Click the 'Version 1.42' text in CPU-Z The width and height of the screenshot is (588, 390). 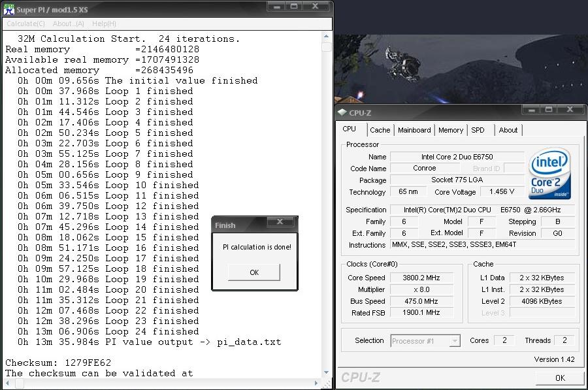click(x=554, y=359)
